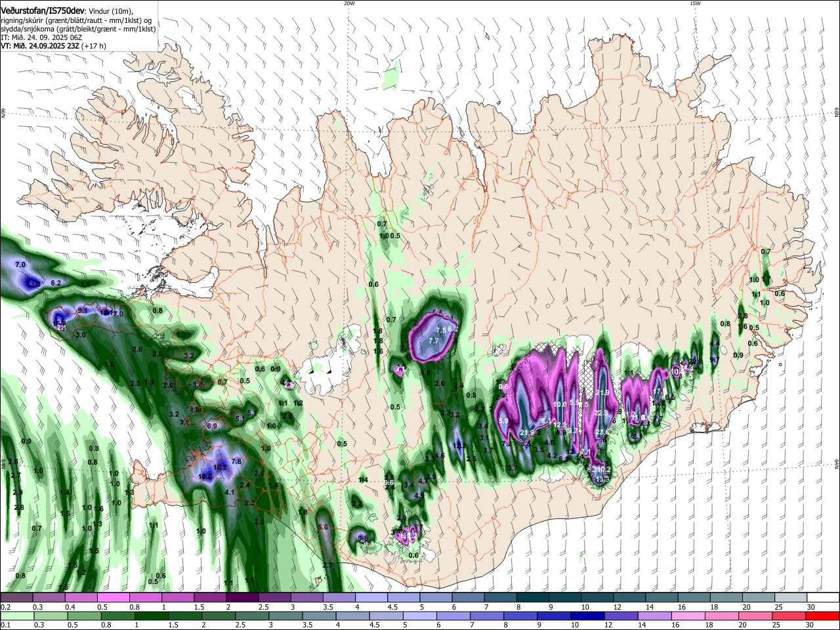This screenshot has width=840, height=630.
Task: Click the '15W' longitude label
Action: [x=695, y=3]
